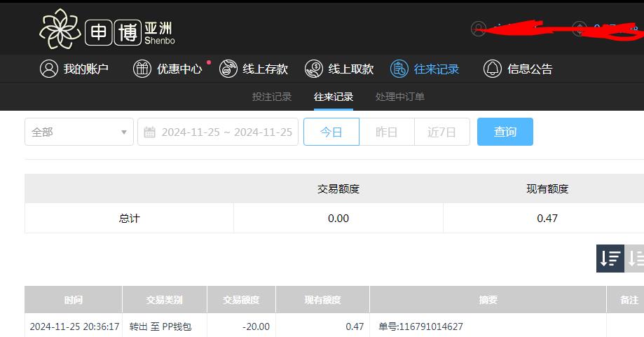Select the 近7日 filter

point(442,132)
